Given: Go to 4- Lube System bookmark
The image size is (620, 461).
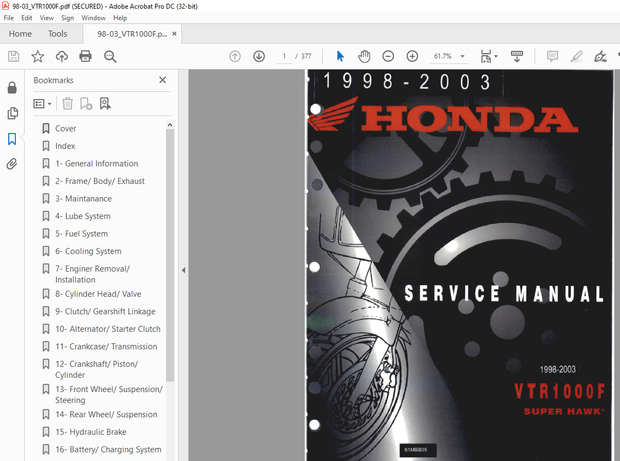Looking at the screenshot, I should (83, 216).
